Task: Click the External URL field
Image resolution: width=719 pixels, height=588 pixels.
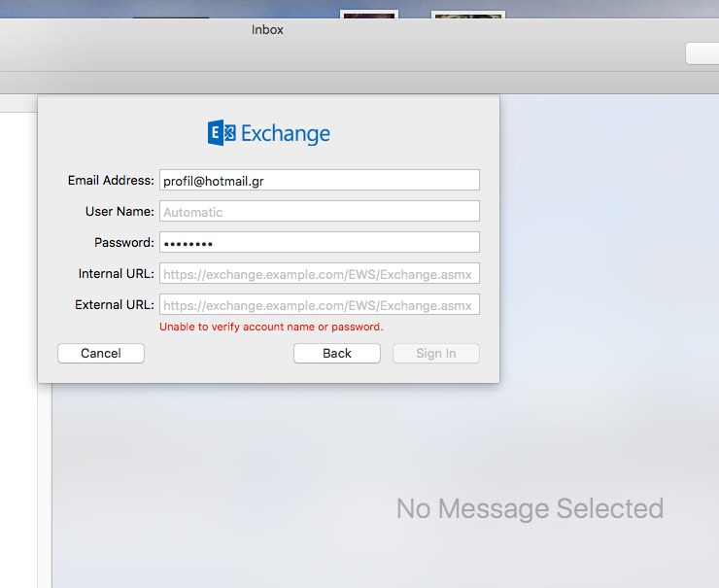Action: tap(319, 304)
